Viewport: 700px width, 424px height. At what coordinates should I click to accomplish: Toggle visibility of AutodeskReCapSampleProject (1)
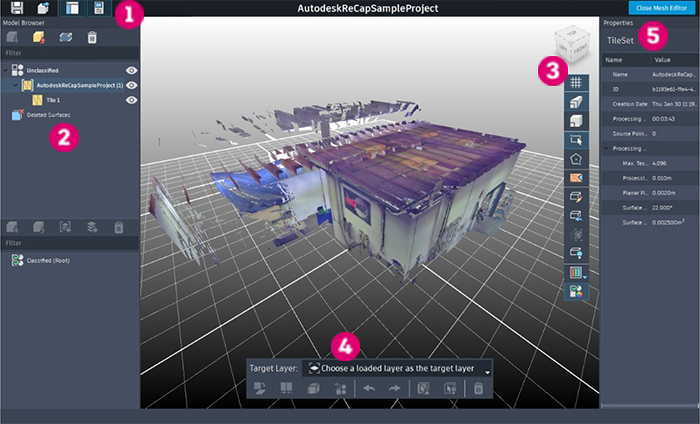coord(131,85)
